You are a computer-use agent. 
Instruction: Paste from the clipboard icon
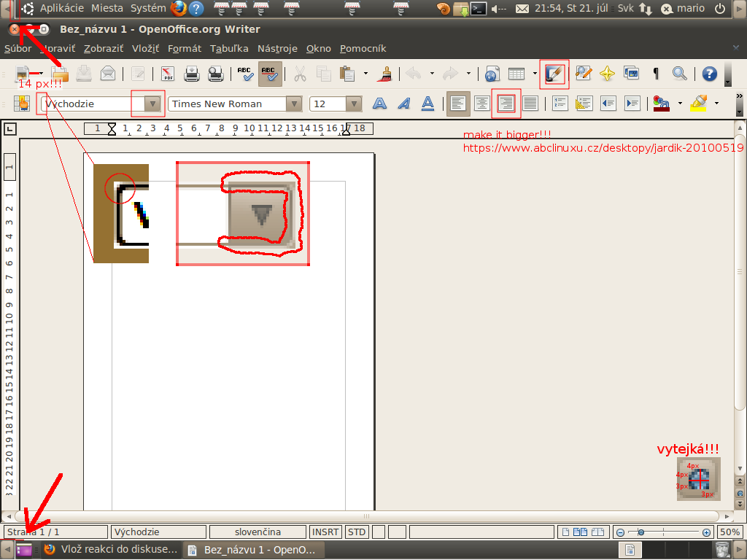point(347,74)
